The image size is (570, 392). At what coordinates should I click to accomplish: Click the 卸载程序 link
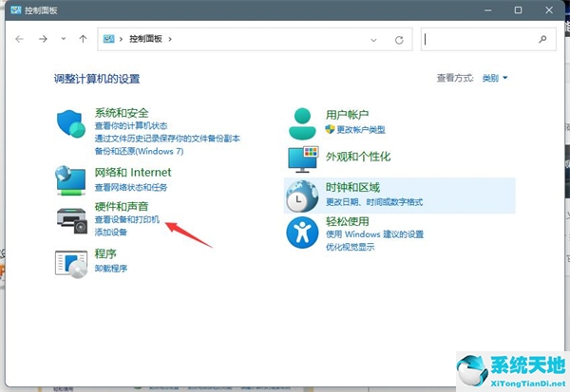tap(112, 268)
